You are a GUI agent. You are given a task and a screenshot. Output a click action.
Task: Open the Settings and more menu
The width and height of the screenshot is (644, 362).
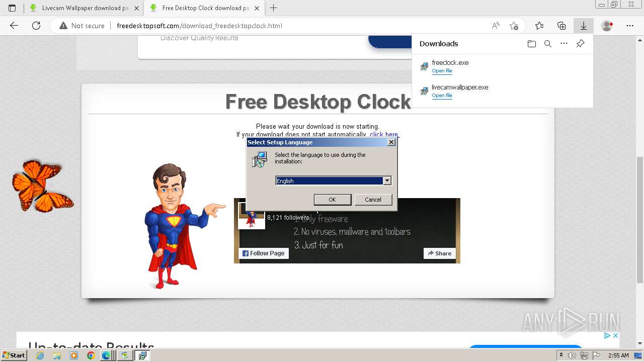pos(630,26)
